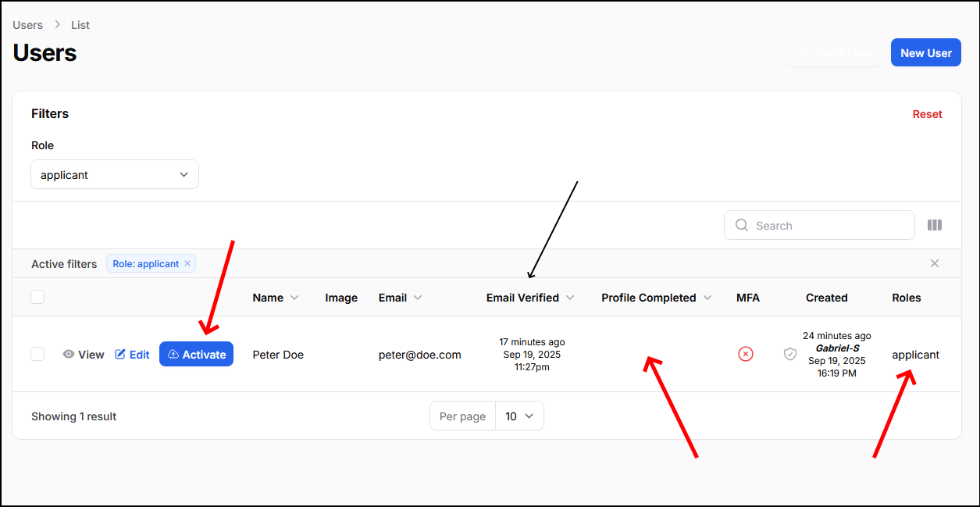Click the List breadcrumb item
Screen dimensions: 980x507
tap(80, 25)
